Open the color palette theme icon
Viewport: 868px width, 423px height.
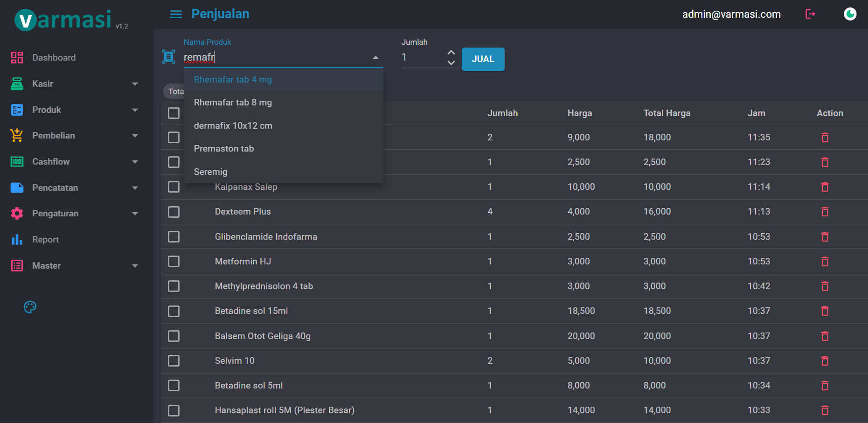(x=30, y=307)
